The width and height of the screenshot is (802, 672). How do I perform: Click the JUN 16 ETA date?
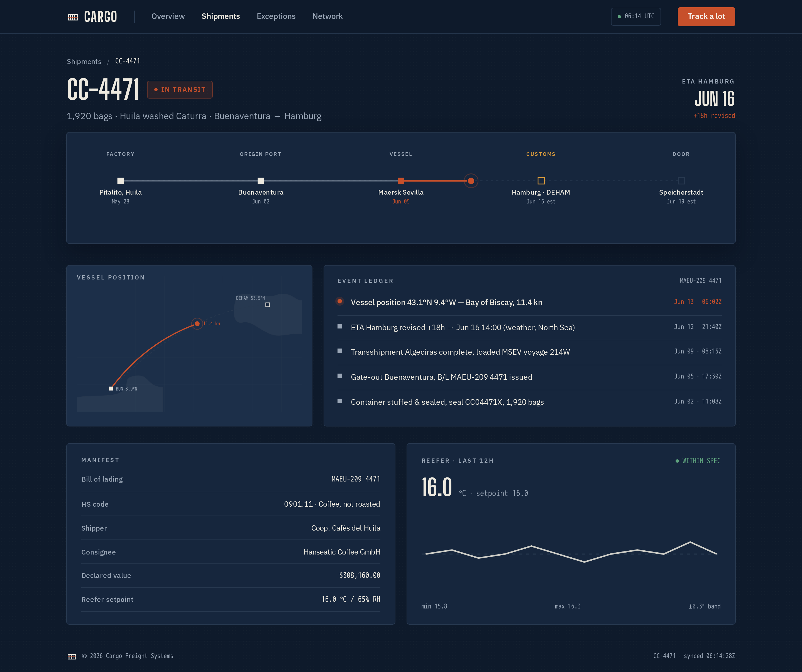(x=714, y=99)
